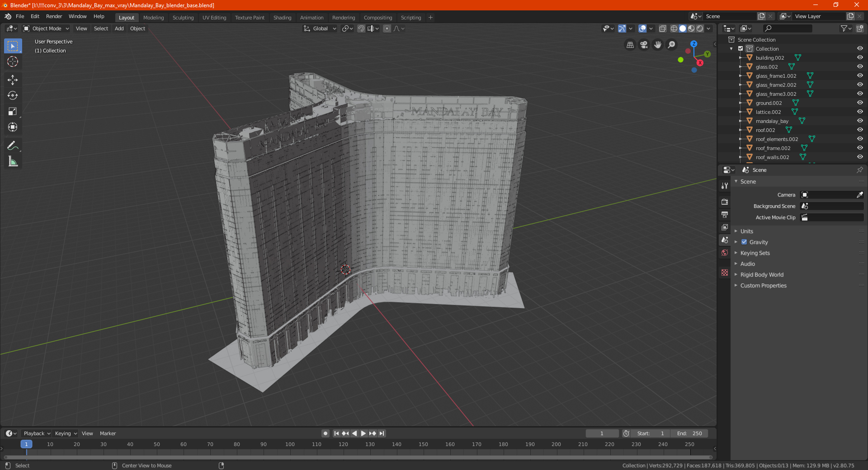Open the Render menu
This screenshot has width=868, height=470.
click(54, 16)
